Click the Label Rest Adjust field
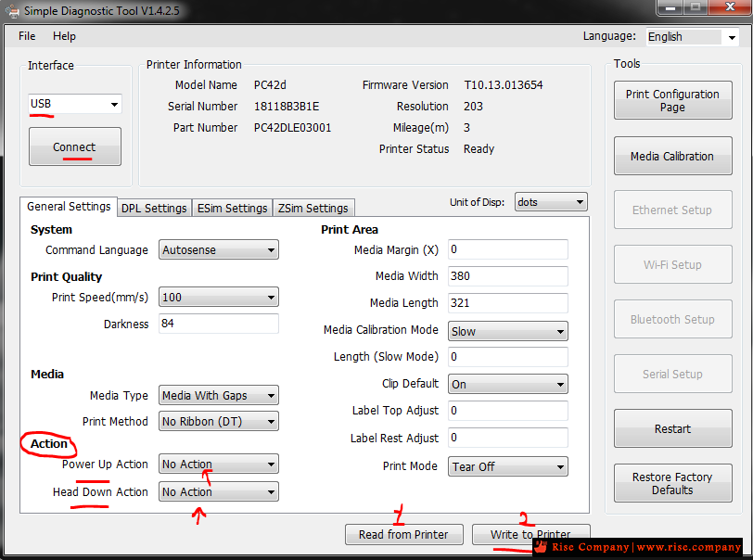 pos(508,438)
